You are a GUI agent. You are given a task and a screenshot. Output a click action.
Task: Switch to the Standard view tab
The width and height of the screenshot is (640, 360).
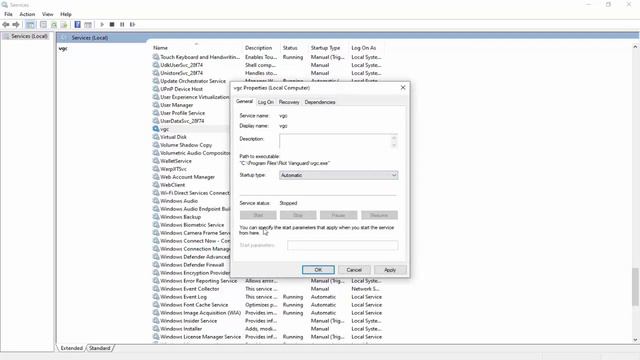(100, 348)
